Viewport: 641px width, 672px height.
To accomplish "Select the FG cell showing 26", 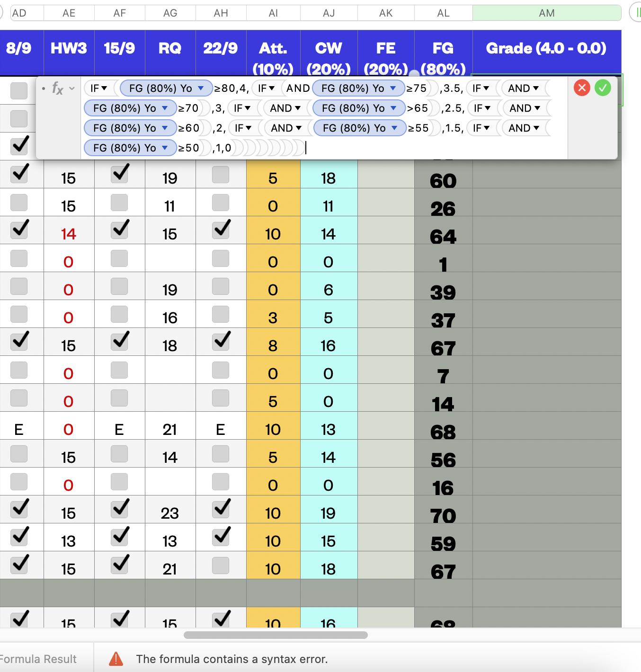I will click(x=444, y=203).
